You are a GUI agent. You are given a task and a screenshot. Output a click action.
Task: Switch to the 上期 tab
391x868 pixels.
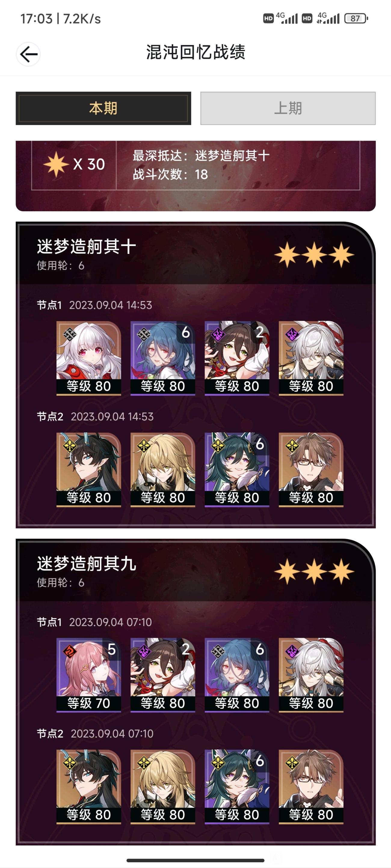[288, 108]
